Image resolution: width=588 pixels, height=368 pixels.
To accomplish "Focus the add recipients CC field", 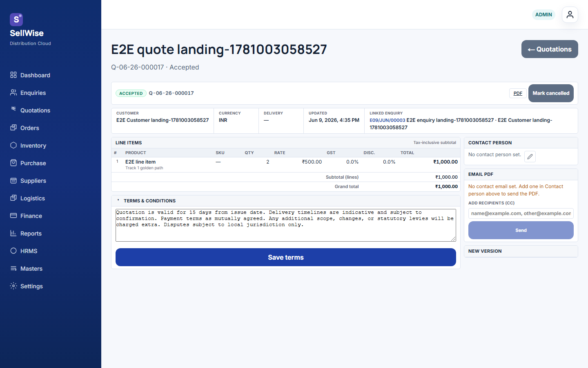I will click(x=521, y=213).
